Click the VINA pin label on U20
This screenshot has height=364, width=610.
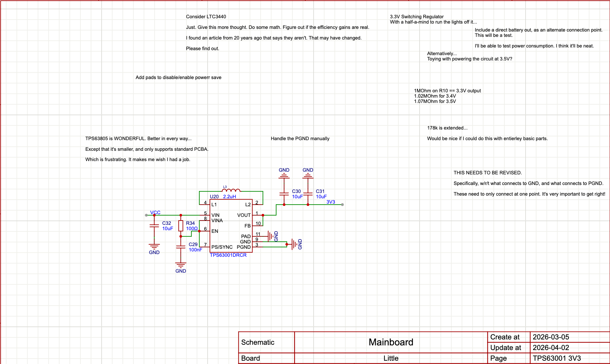click(217, 221)
